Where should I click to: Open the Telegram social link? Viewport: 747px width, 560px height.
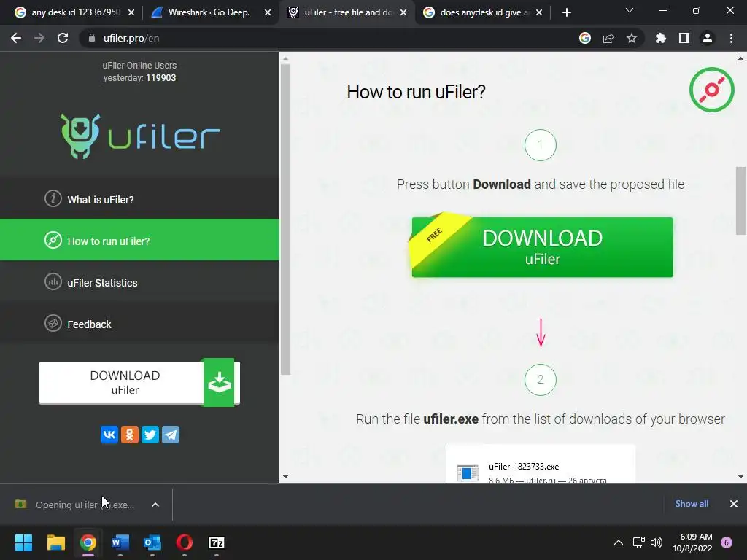click(171, 435)
